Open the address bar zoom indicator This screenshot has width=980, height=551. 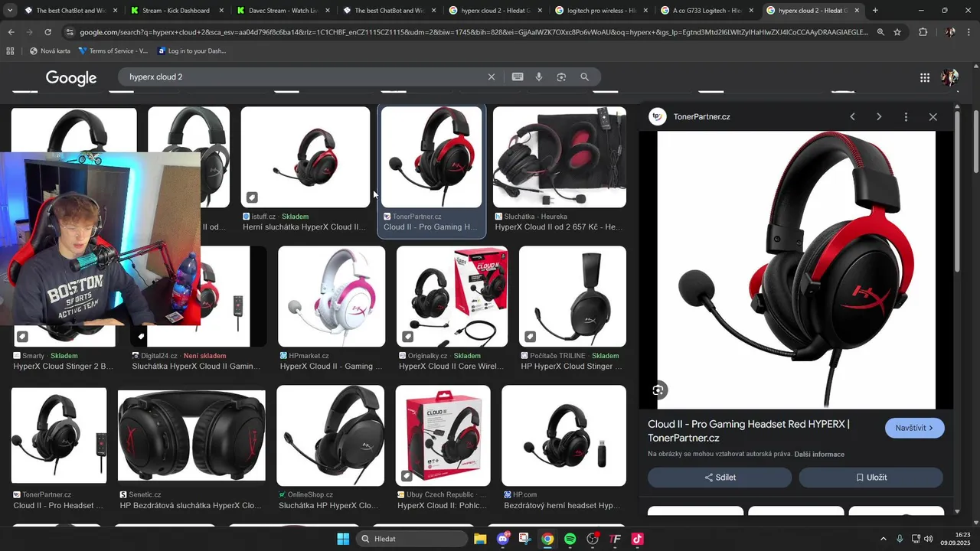click(x=880, y=32)
